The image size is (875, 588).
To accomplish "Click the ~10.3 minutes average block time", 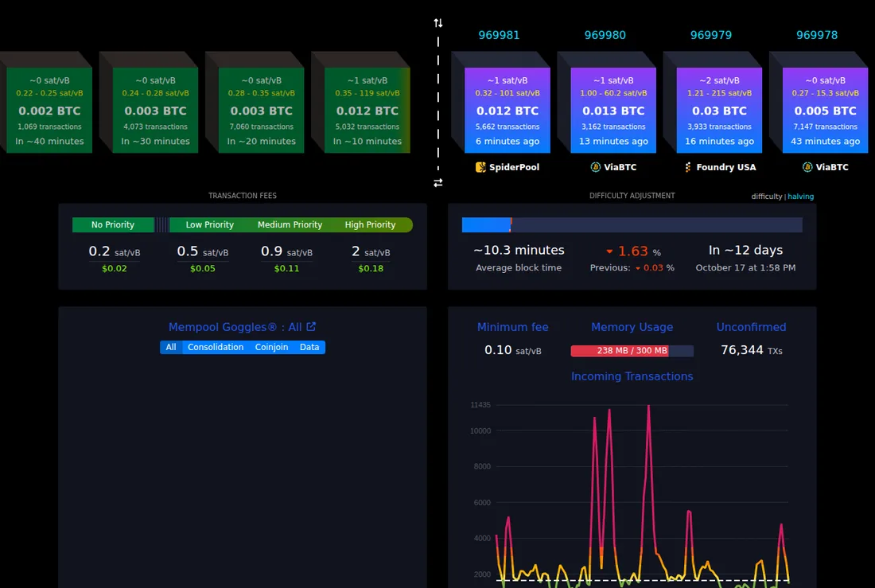I will click(519, 250).
